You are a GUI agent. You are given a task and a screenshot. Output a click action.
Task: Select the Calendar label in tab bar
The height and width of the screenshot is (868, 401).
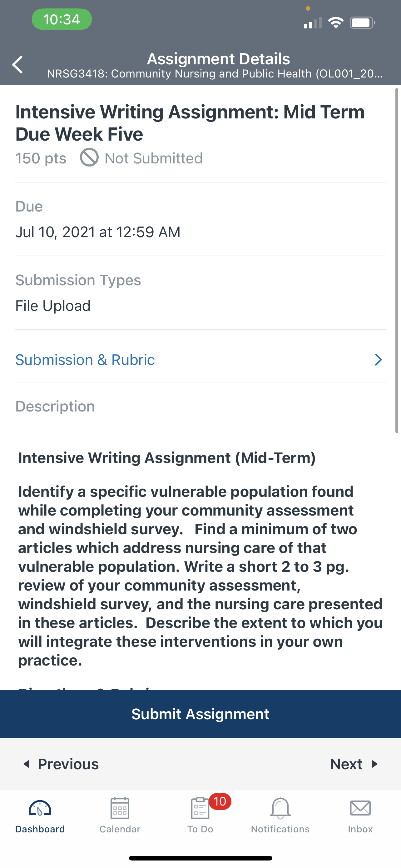point(120,829)
